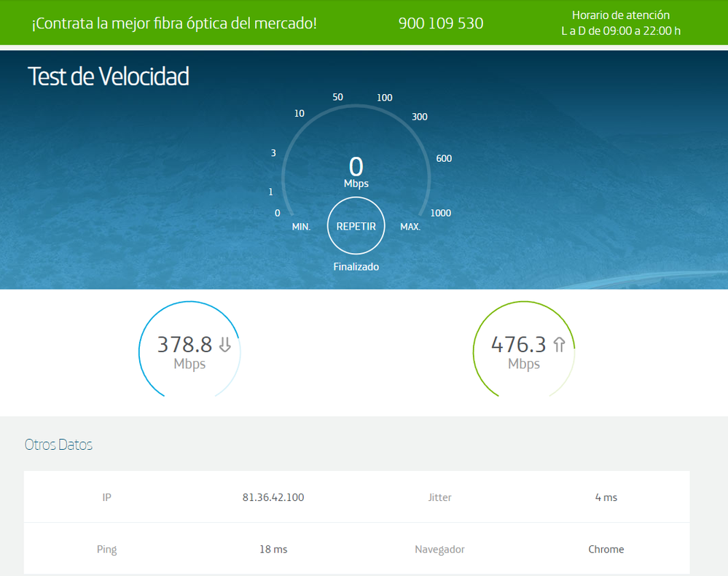Click the MAX. label on the gauge
Image resolution: width=728 pixels, height=576 pixels.
[x=410, y=227]
